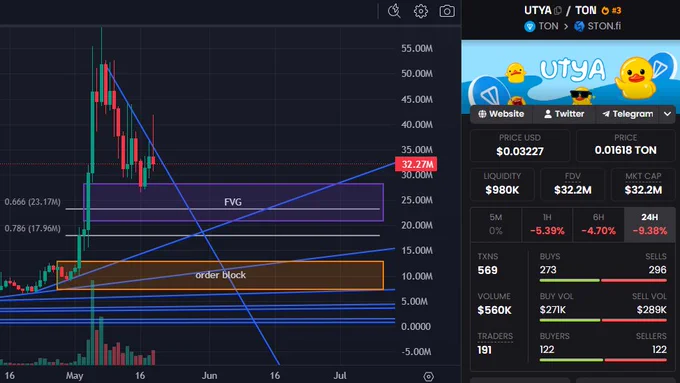Click the SELL VOL $289K value
The height and width of the screenshot is (383, 680).
[651, 310]
